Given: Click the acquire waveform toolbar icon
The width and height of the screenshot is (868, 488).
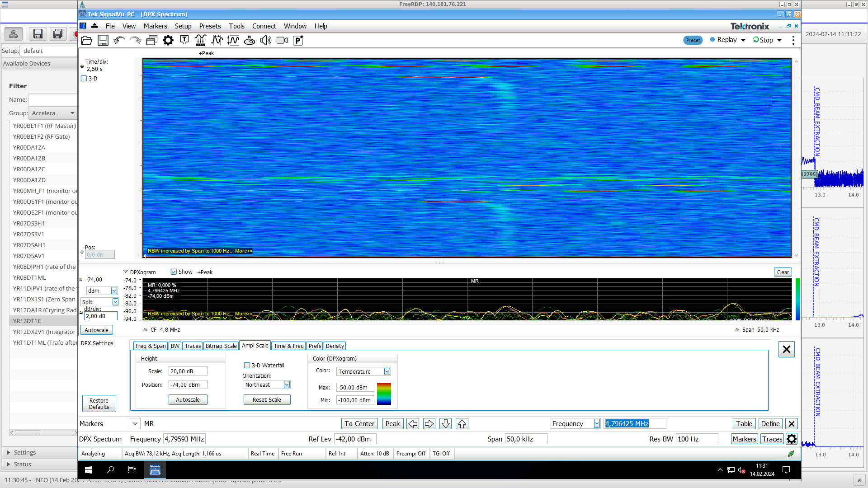Looking at the screenshot, I should [201, 41].
